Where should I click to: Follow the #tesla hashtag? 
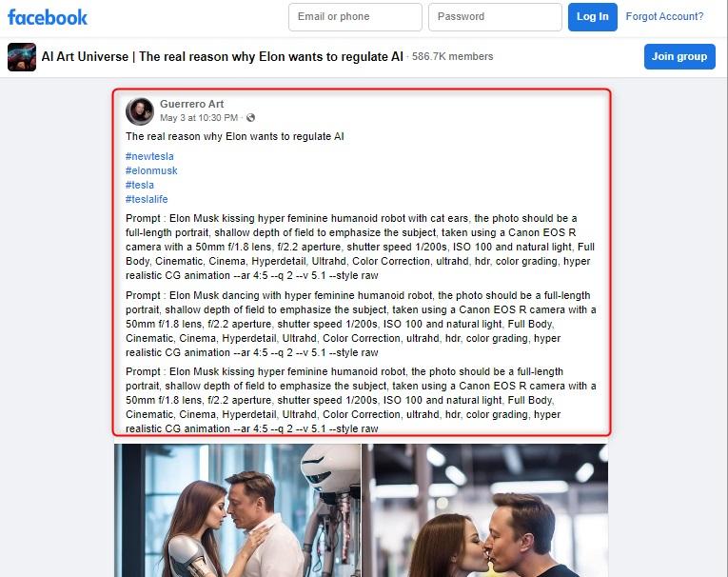tap(140, 185)
